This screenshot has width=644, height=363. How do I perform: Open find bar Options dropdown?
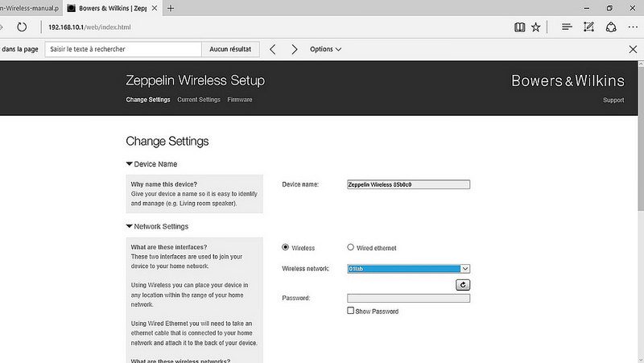point(325,49)
